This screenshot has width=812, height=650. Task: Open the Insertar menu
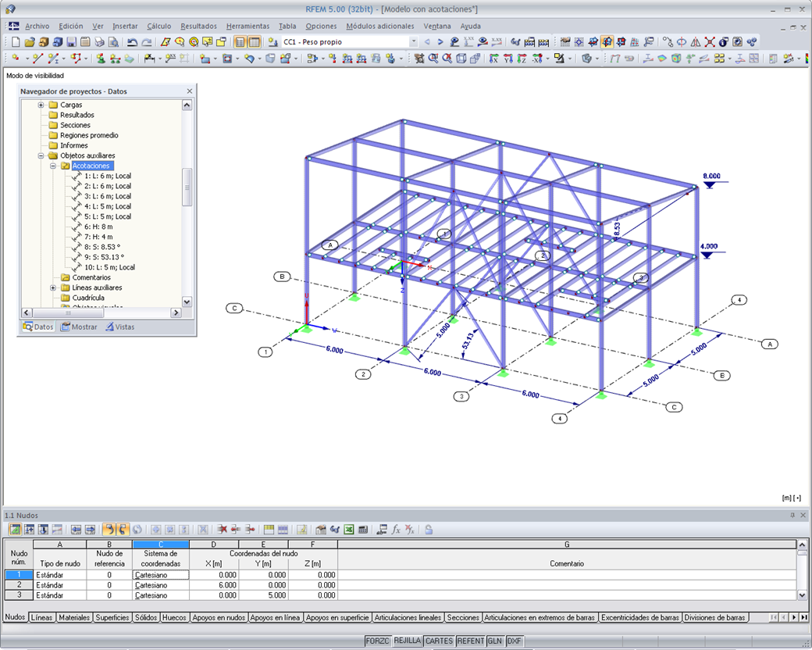pyautogui.click(x=125, y=26)
